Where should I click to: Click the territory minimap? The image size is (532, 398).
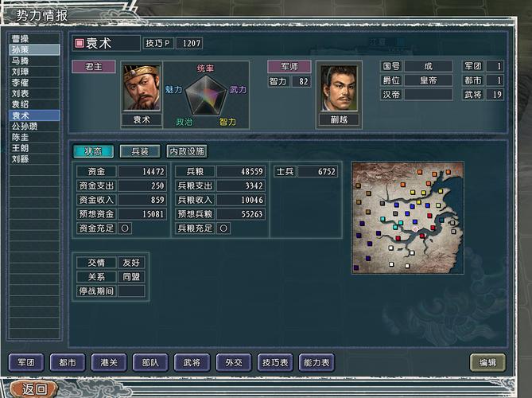point(407,217)
